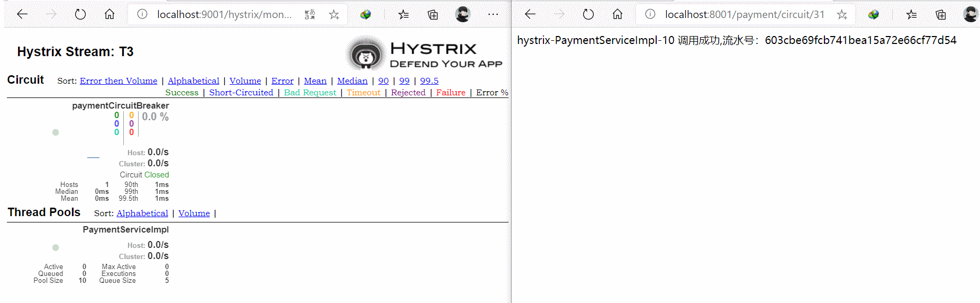
Task: Click the PaymentServiceImpl thread pool name
Action: coord(126,229)
